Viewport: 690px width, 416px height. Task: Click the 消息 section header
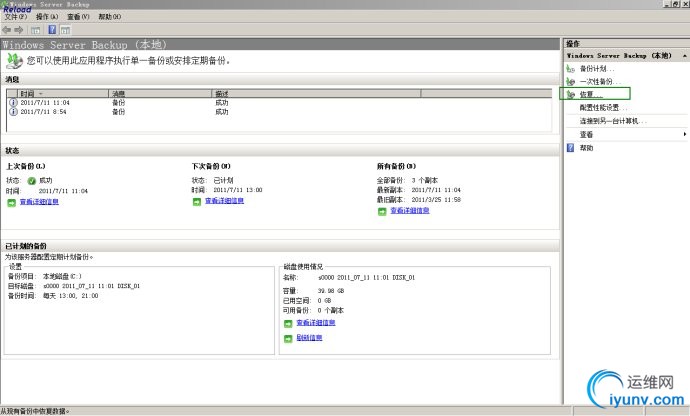pos(12,80)
